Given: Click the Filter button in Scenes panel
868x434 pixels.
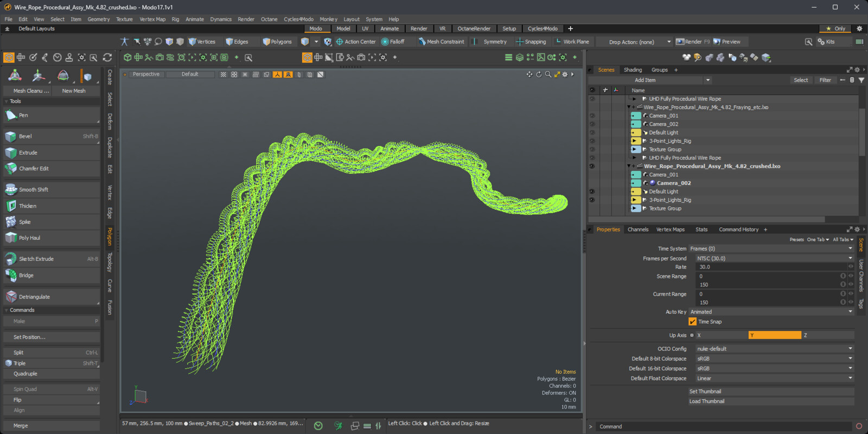Looking at the screenshot, I should [825, 80].
